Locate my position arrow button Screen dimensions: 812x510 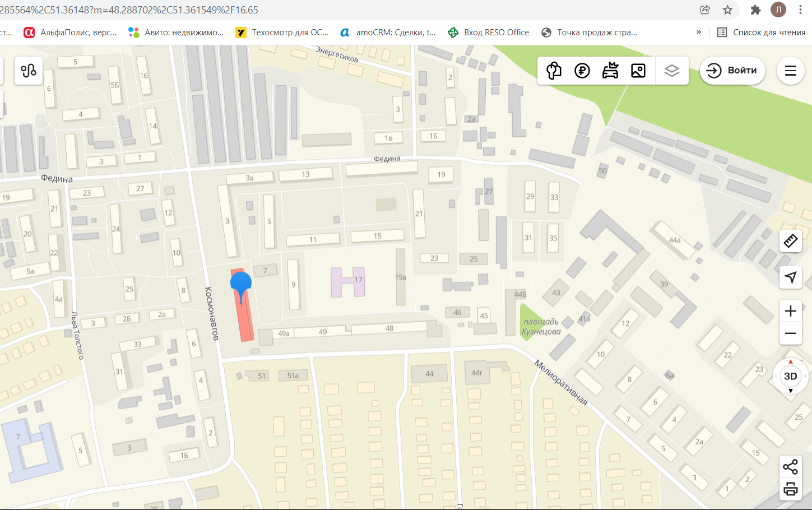point(791,277)
